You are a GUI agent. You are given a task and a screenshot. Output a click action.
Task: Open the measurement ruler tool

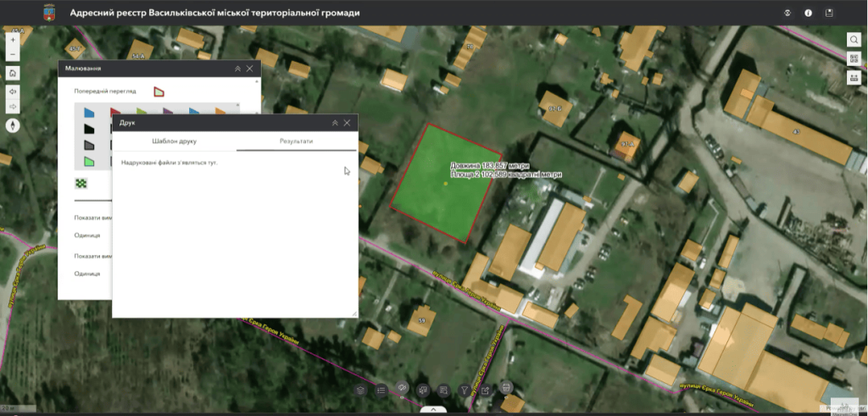854,77
